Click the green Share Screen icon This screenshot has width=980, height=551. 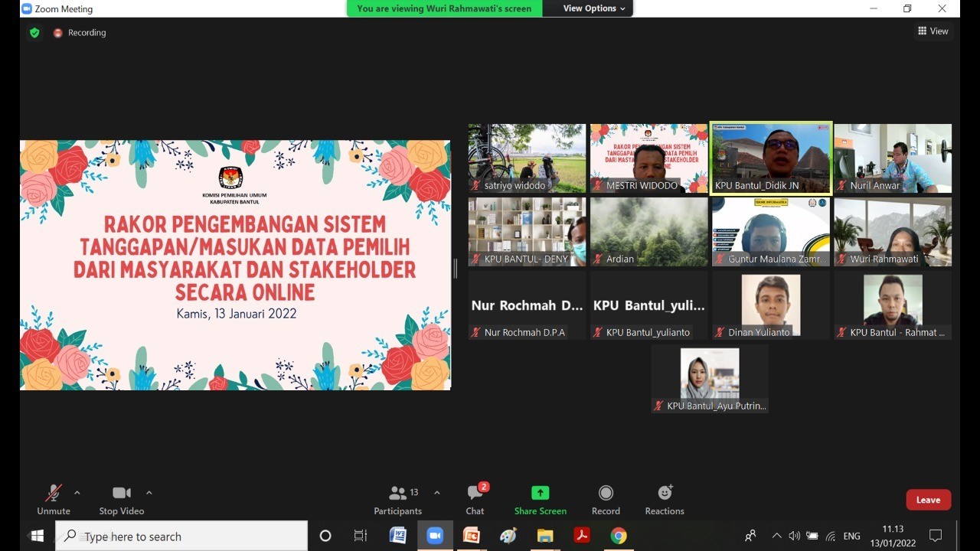[541, 493]
